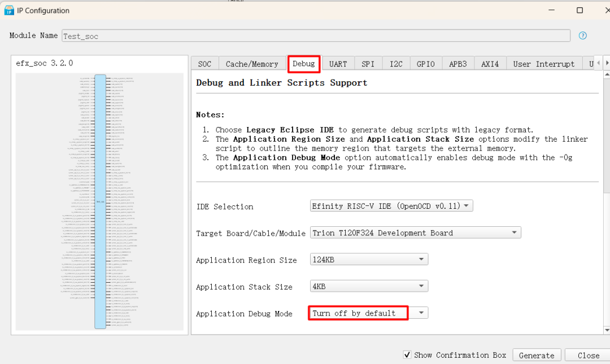
Task: Select the UART tab
Action: pyautogui.click(x=338, y=64)
